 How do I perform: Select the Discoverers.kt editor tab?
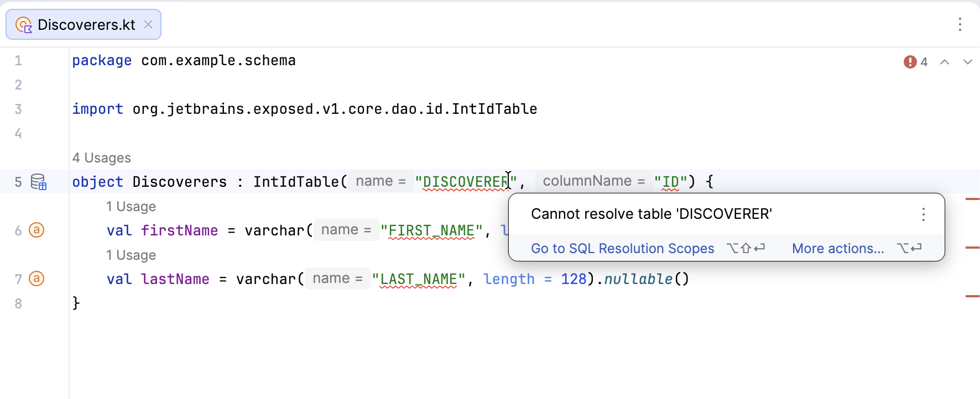pos(84,24)
